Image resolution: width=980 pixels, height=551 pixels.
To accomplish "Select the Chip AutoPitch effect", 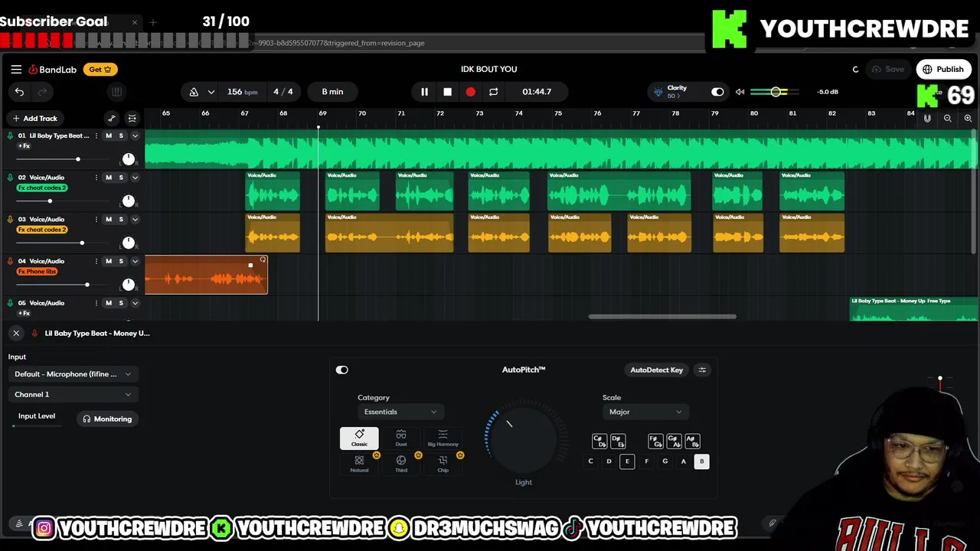I will (443, 464).
